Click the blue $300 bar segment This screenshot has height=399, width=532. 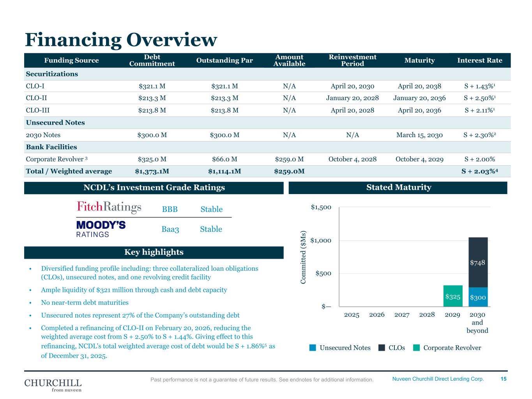pos(477,297)
